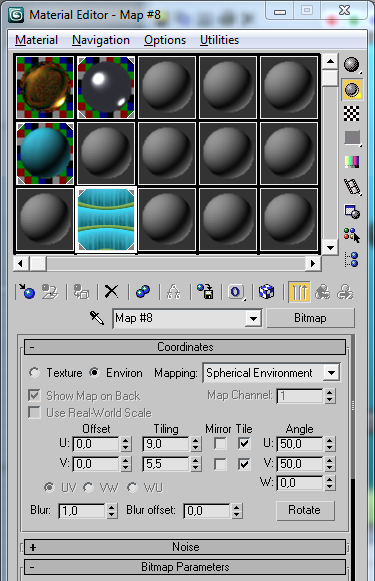The image size is (375, 581).
Task: Open the Mapping Spherical Environment dropdown
Action: click(331, 373)
